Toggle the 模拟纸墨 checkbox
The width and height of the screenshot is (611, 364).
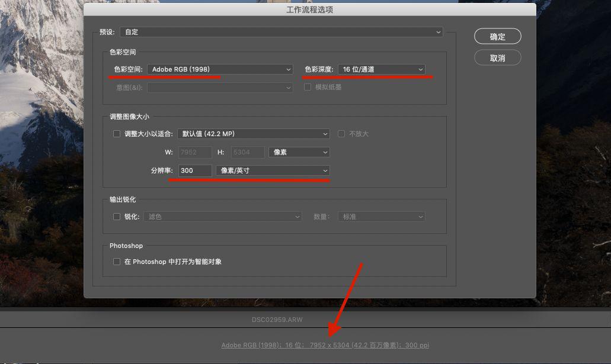(x=308, y=87)
